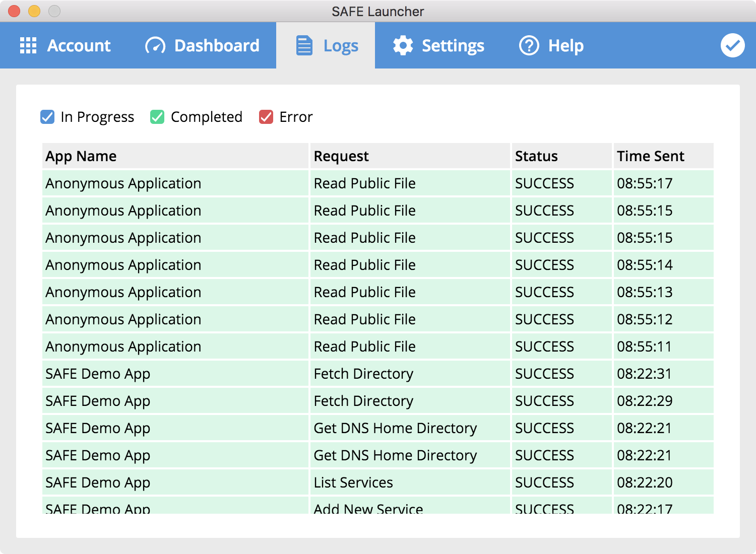The width and height of the screenshot is (756, 554).
Task: Click the 08:22:20 time cell
Action: click(x=664, y=482)
